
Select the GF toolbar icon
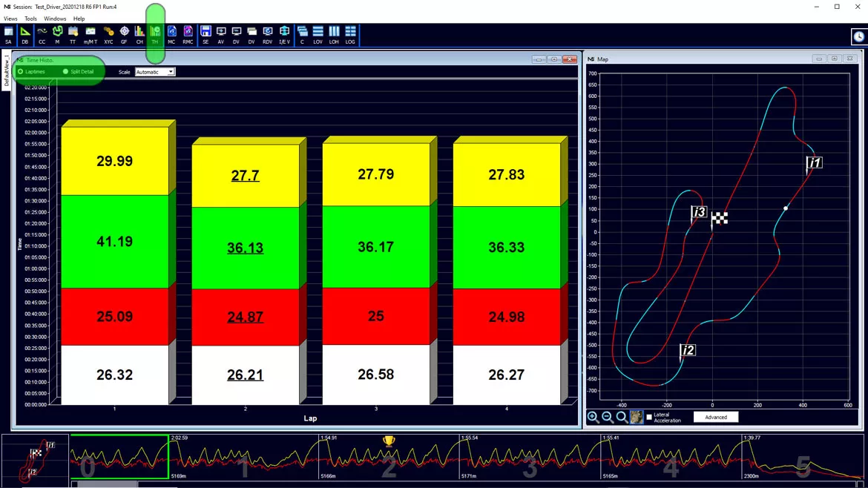tap(124, 34)
